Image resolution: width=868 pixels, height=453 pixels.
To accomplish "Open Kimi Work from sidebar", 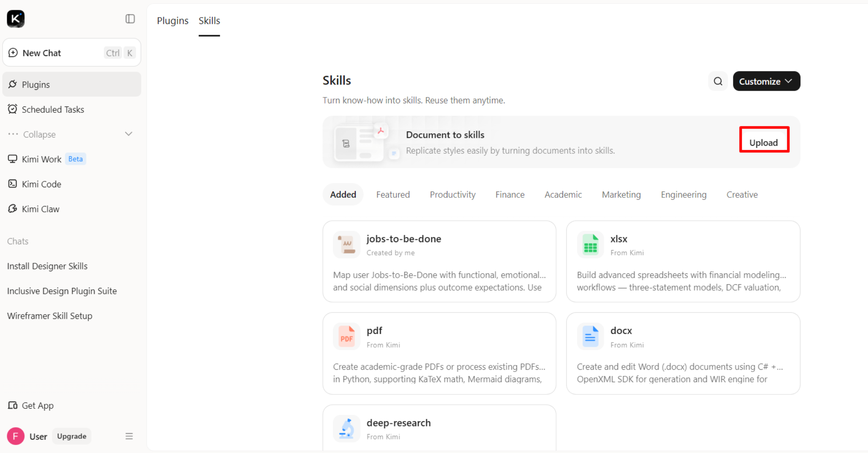I will [72, 159].
